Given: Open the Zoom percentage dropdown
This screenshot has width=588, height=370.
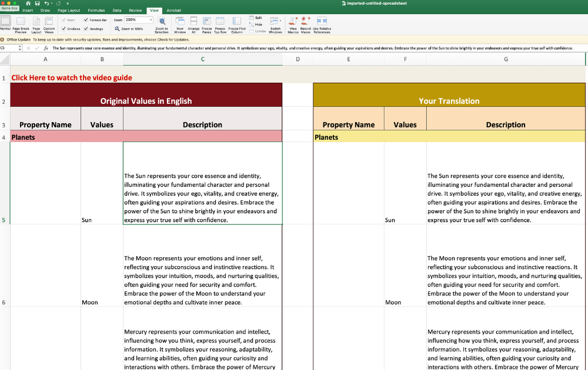Looking at the screenshot, I should [151, 20].
